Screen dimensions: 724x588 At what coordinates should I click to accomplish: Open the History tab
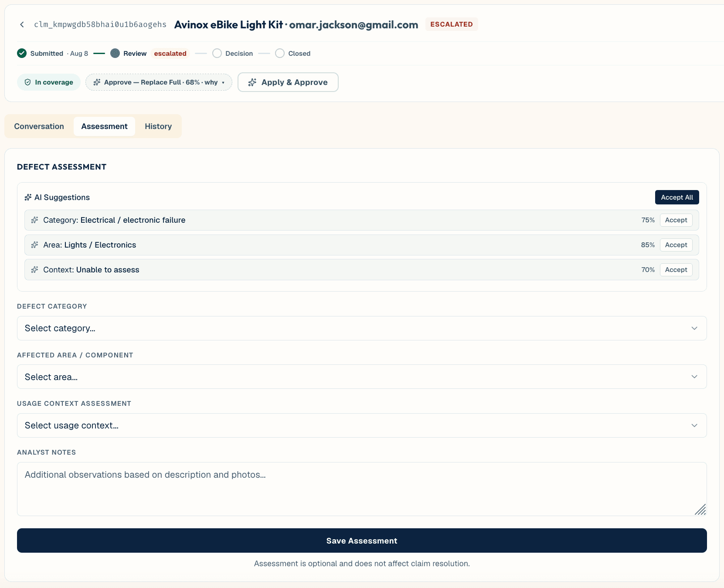click(x=158, y=126)
